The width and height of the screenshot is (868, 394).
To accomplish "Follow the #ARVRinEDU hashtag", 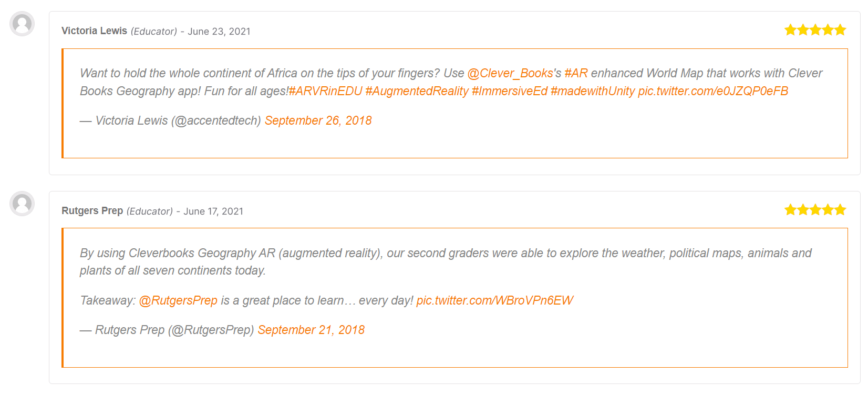I will [x=326, y=91].
